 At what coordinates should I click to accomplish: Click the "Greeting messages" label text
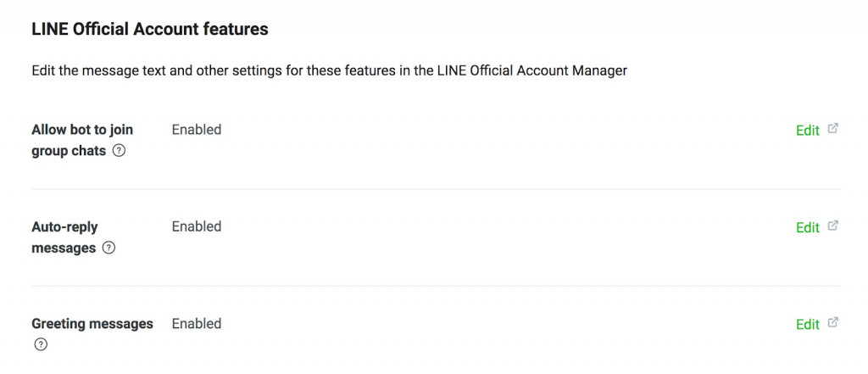click(x=92, y=324)
